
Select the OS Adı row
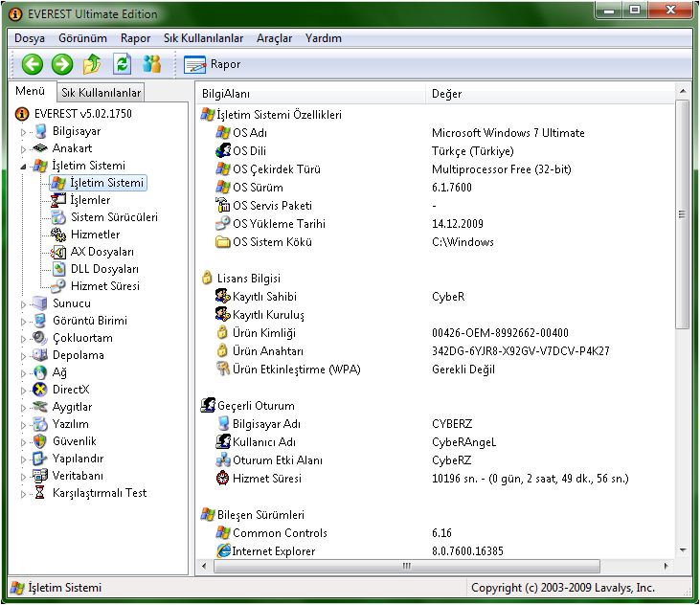(x=436, y=133)
